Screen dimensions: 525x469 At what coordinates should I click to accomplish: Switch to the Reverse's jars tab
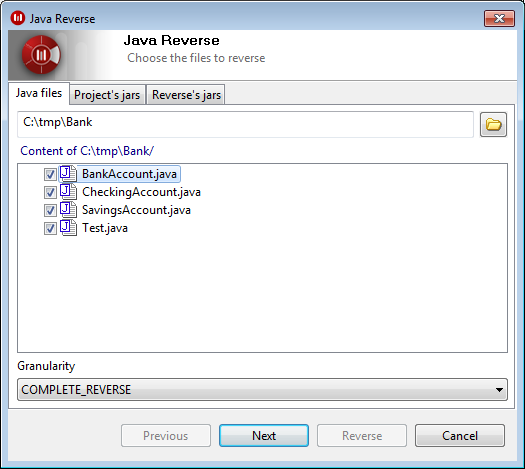click(186, 95)
